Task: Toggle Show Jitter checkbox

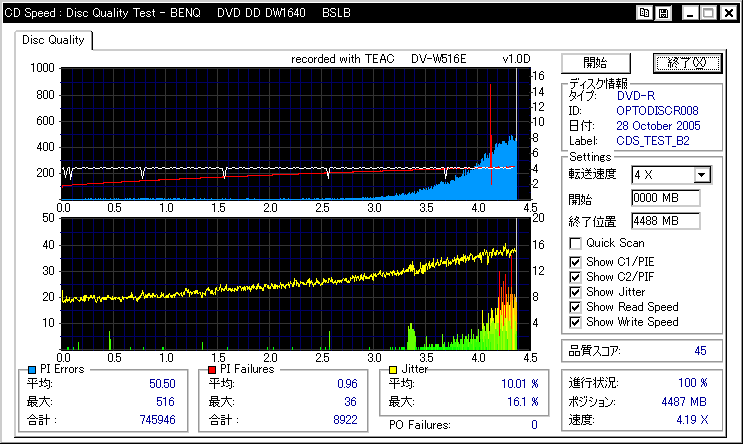Action: [x=575, y=292]
